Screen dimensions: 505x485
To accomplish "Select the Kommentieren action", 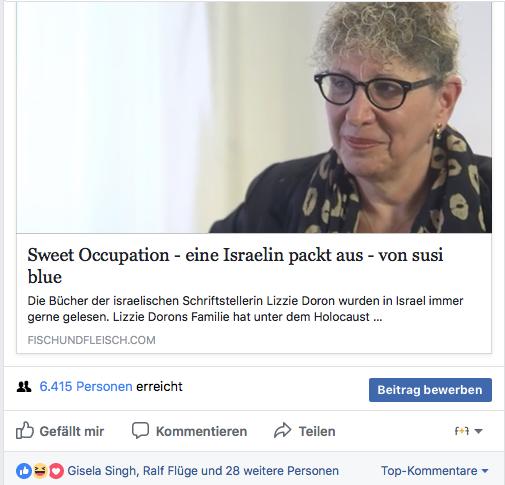I will pyautogui.click(x=189, y=431).
